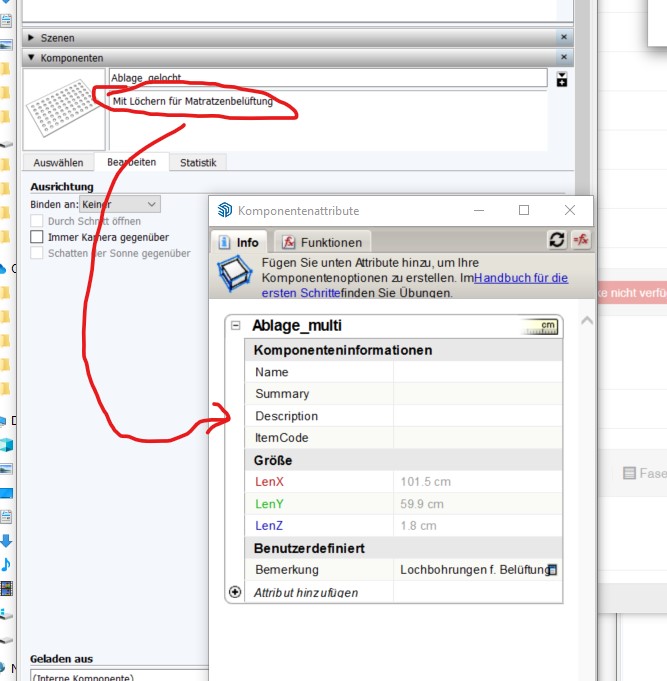The height and width of the screenshot is (681, 667).
Task: Enable Immer Kamera gegenüber checkbox
Action: pos(38,237)
